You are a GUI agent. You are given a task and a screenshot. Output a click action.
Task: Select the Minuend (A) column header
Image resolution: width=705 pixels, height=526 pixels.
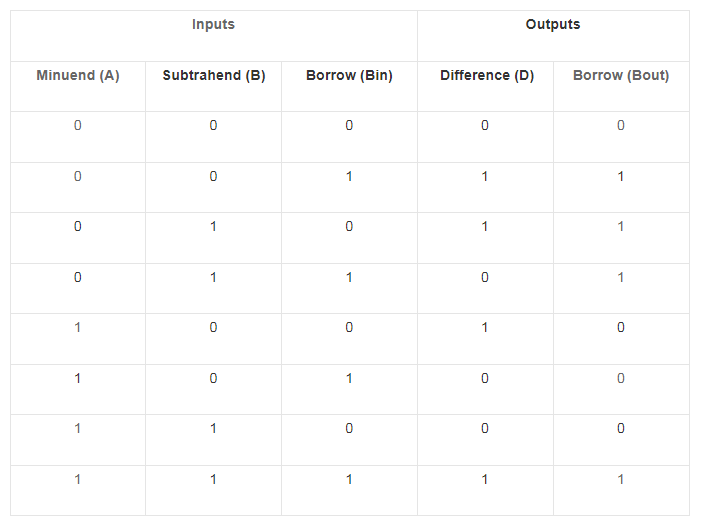point(78,76)
